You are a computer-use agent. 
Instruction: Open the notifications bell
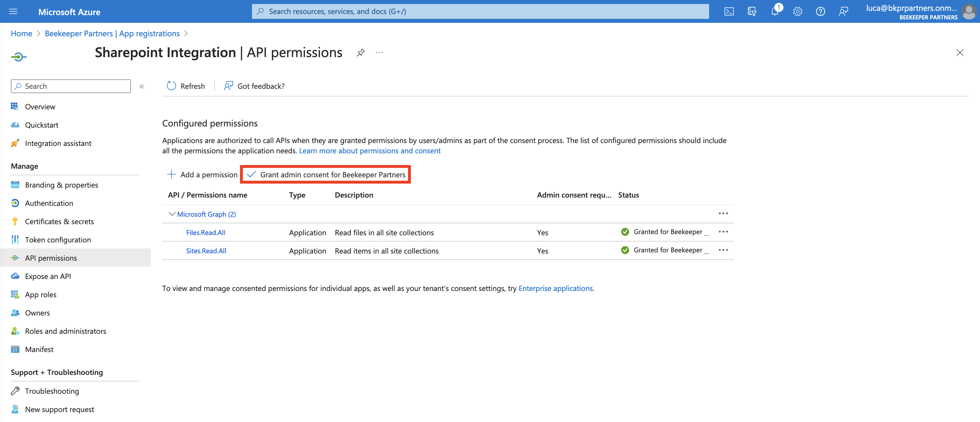pyautogui.click(x=775, y=11)
